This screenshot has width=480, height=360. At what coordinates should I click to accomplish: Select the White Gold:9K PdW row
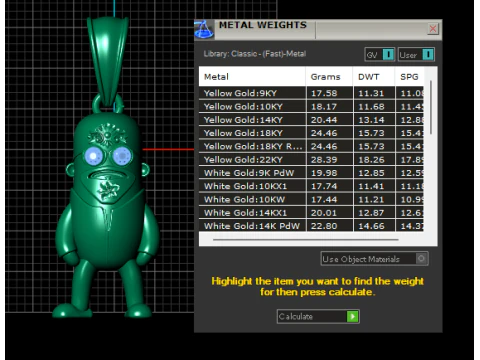tap(311, 173)
